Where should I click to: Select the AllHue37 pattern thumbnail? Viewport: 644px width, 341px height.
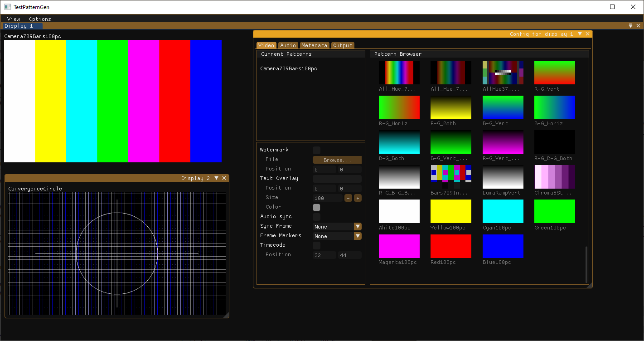503,73
